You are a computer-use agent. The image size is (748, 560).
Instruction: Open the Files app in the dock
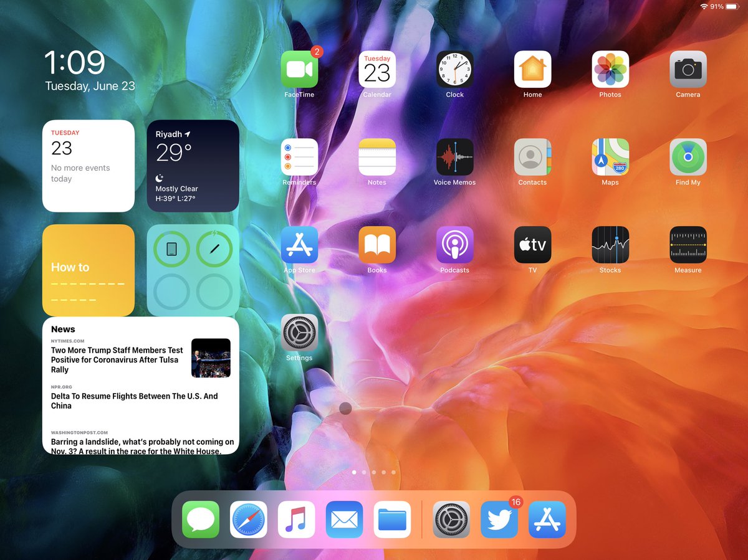pos(392,520)
